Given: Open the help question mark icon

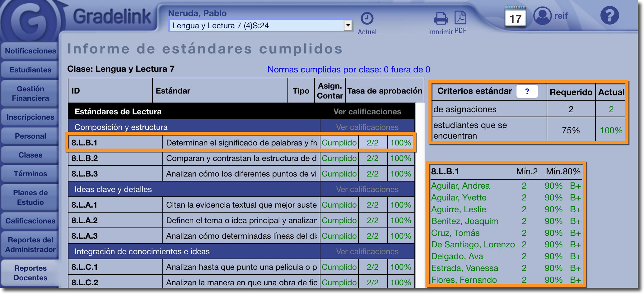Looking at the screenshot, I should (609, 15).
